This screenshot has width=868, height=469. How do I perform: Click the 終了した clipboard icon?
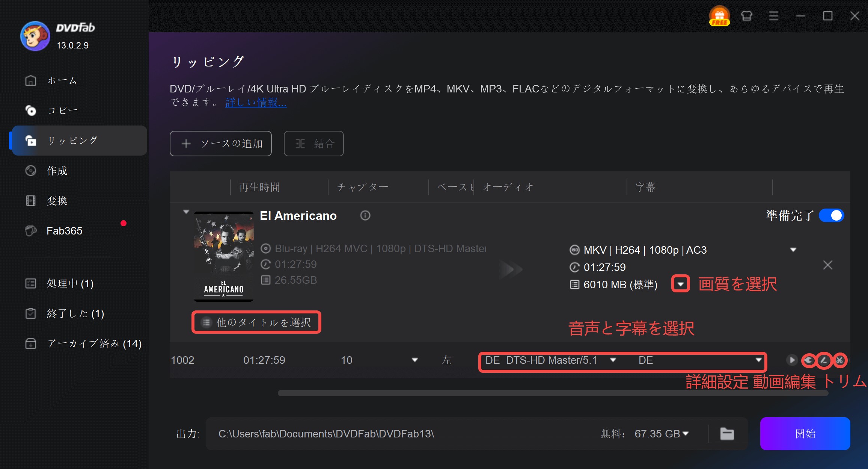[30, 313]
